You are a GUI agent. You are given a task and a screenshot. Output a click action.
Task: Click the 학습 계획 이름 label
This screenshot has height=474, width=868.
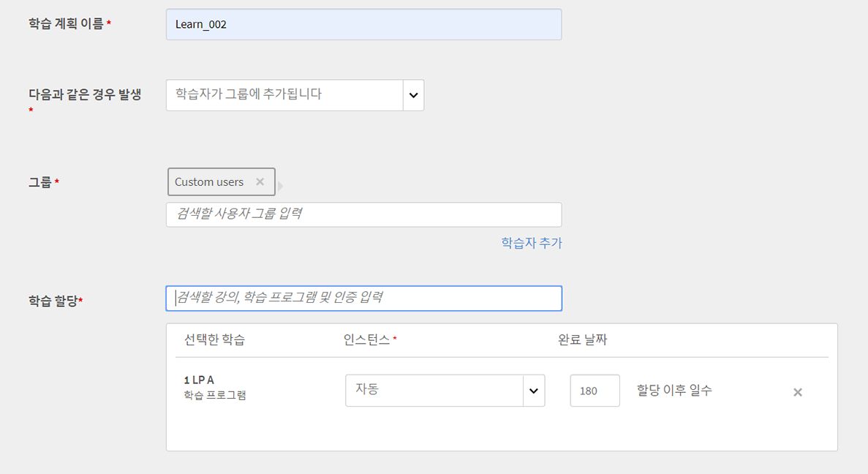tap(66, 24)
